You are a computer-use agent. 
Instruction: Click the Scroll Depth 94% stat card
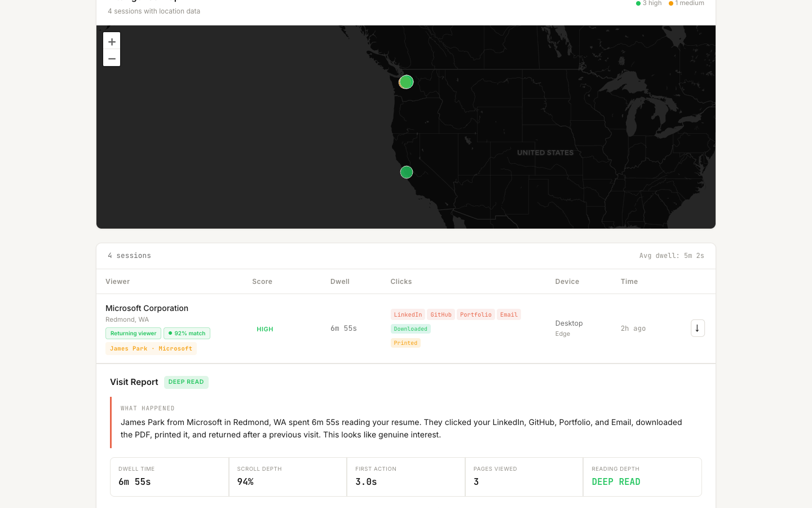tap(288, 477)
